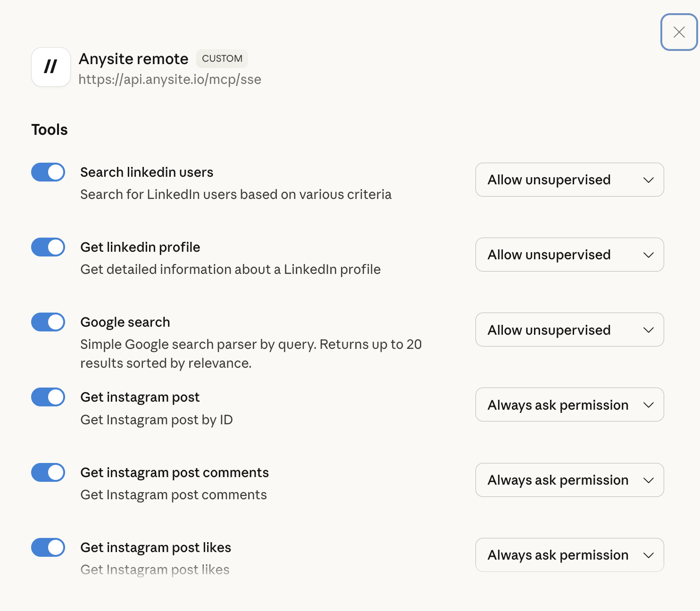Disable the Search linkedin users tool
700x611 pixels.
48,172
